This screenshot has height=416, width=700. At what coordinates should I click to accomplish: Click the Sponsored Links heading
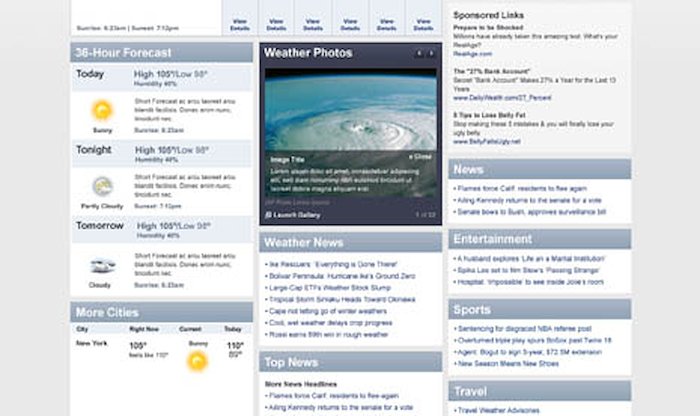(x=488, y=15)
